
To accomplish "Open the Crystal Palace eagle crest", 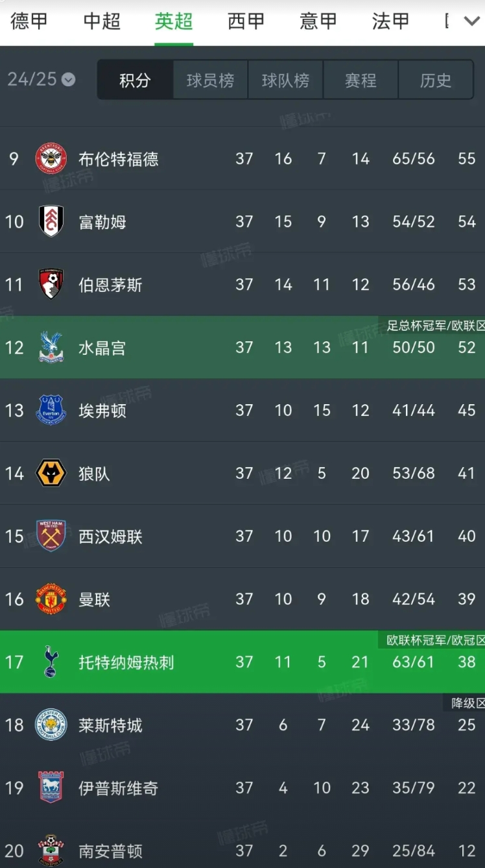I will [51, 347].
